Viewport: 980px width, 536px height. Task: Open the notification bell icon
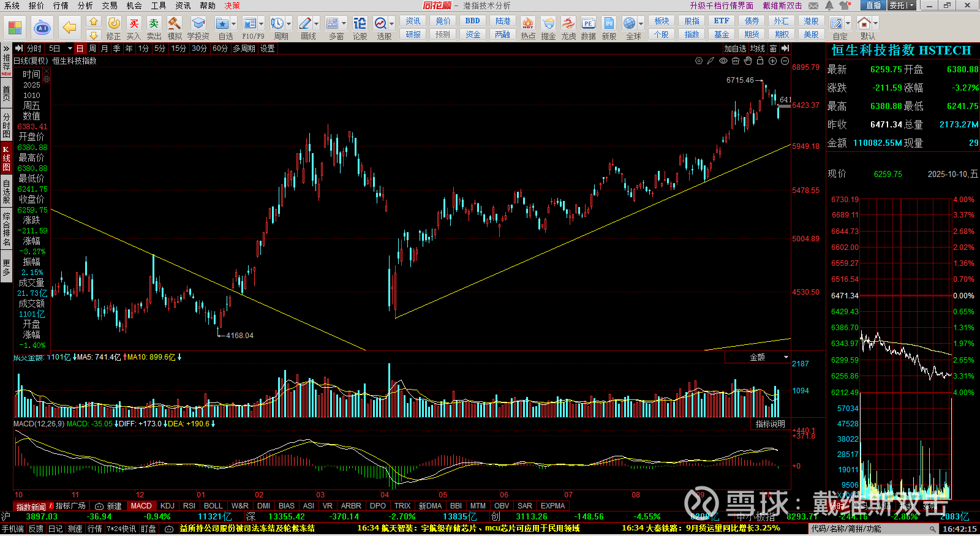pos(829,6)
